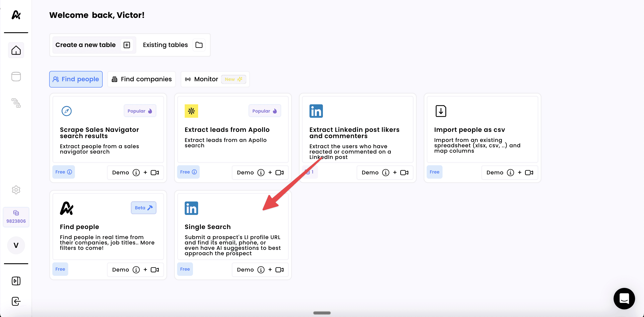The image size is (644, 317).
Task: Switch to Find companies tab
Action: [142, 79]
